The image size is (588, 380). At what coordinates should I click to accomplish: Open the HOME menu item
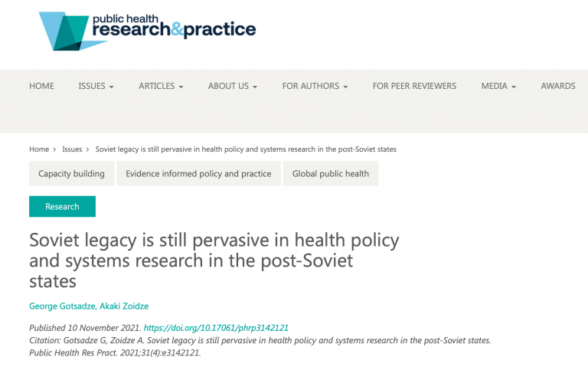tap(41, 86)
